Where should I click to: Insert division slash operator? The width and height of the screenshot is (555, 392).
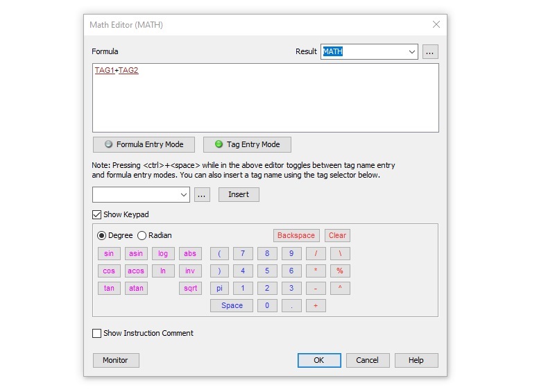316,253
